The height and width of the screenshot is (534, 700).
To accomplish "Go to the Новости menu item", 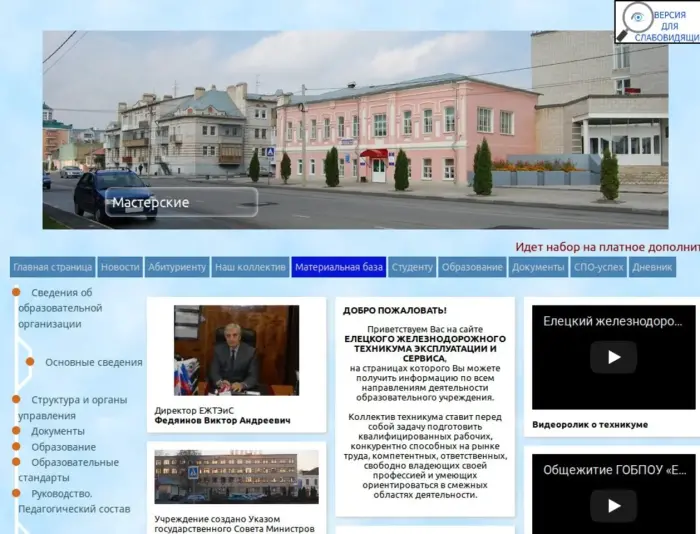I will click(120, 267).
